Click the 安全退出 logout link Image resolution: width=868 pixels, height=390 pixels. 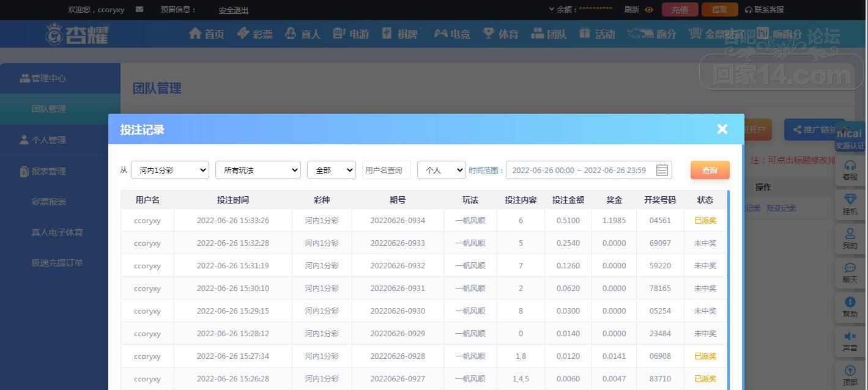click(234, 10)
